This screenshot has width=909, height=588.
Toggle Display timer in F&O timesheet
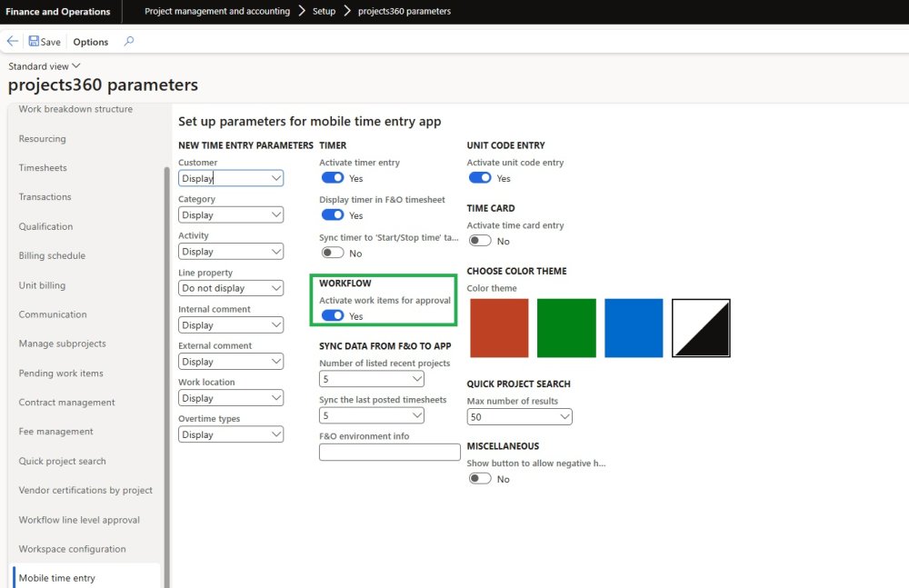[x=333, y=215]
